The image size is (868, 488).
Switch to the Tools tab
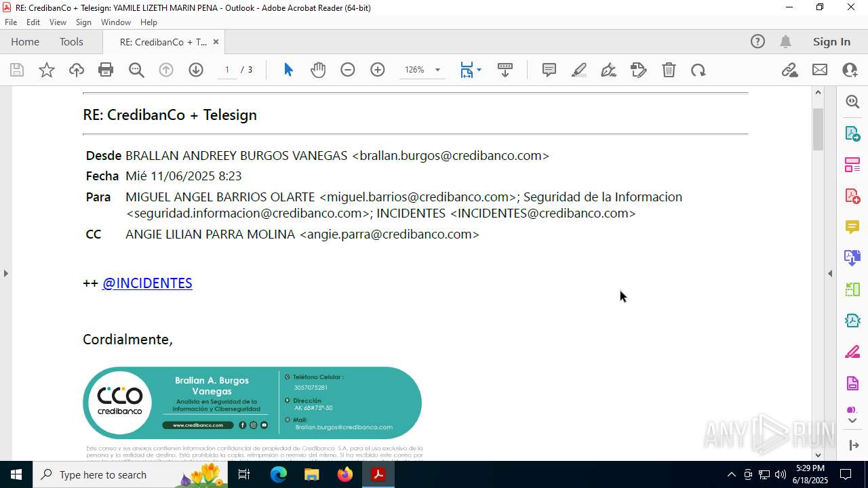click(x=71, y=42)
